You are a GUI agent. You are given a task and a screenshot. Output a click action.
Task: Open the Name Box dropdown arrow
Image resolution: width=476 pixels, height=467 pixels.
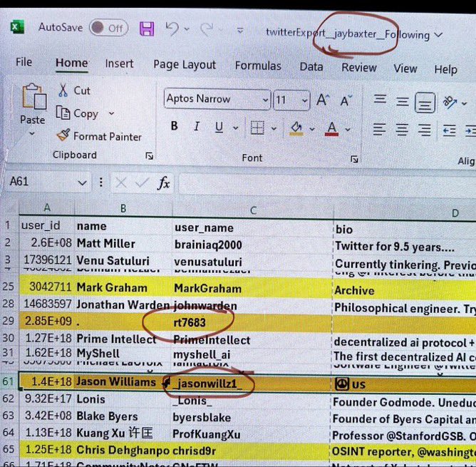click(82, 183)
